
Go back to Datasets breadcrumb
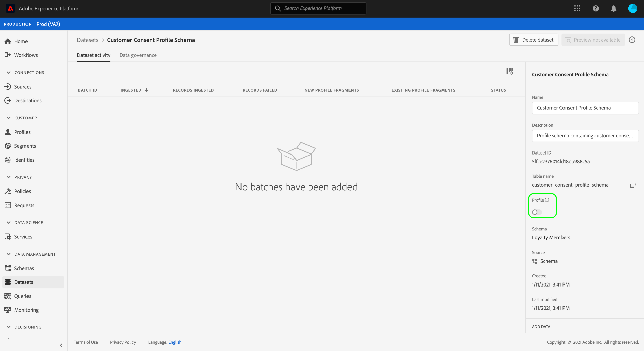[88, 40]
